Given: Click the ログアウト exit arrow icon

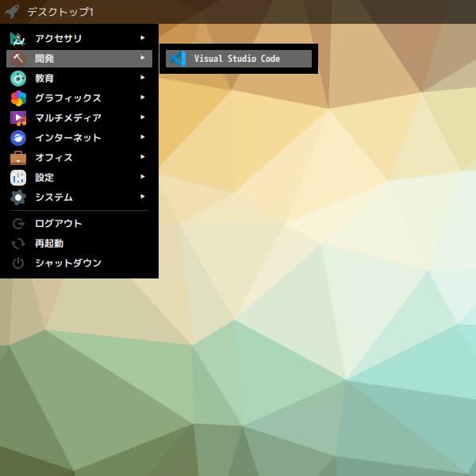Looking at the screenshot, I should (18, 224).
